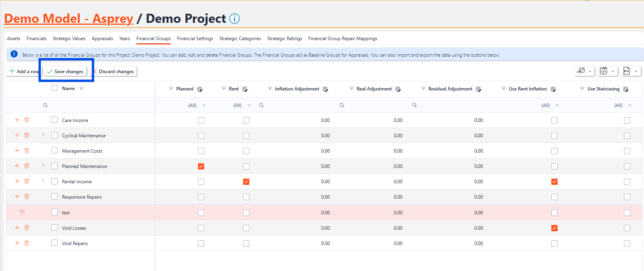Image resolution: width=644 pixels, height=271 pixels.
Task: Undo changes on the test row
Action: click(22, 212)
